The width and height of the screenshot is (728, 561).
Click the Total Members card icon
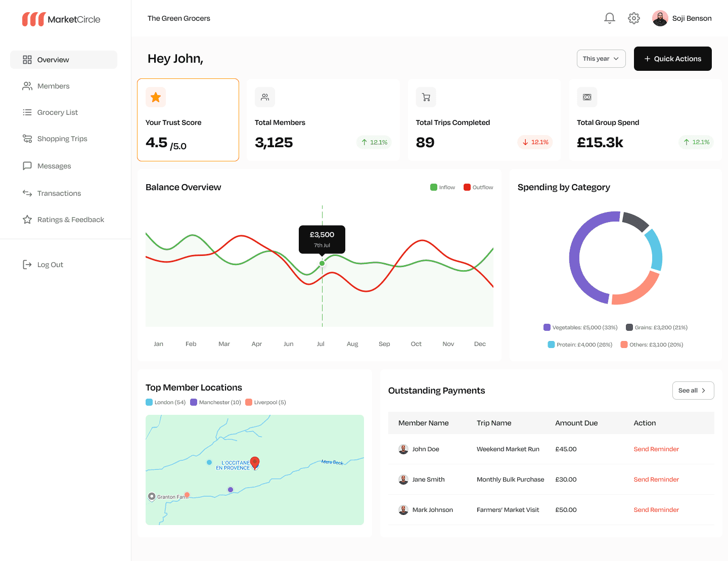265,97
